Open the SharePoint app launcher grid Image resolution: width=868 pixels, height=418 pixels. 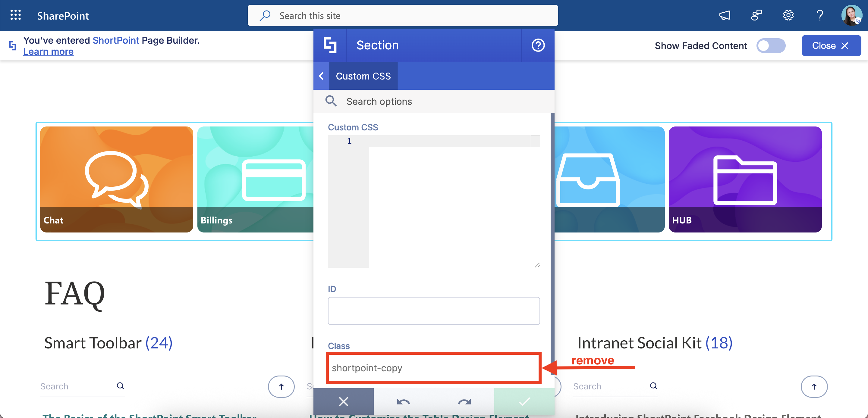(15, 15)
